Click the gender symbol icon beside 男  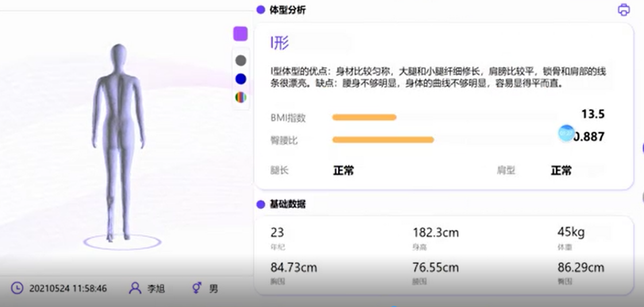(196, 288)
